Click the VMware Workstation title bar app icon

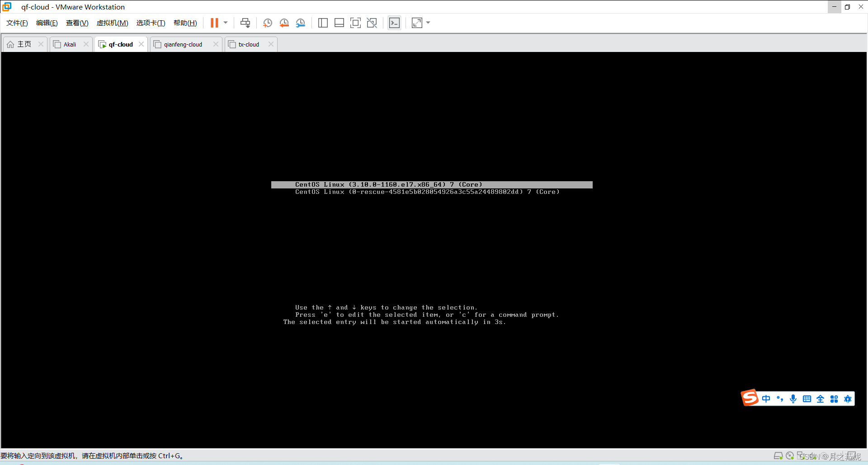point(7,7)
